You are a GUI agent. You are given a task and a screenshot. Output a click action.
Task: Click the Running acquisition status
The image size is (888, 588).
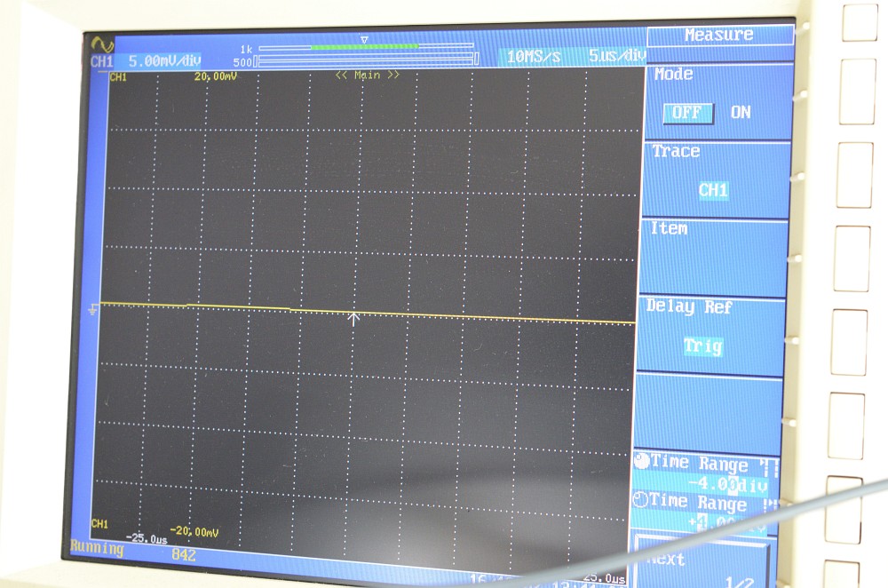pyautogui.click(x=97, y=548)
